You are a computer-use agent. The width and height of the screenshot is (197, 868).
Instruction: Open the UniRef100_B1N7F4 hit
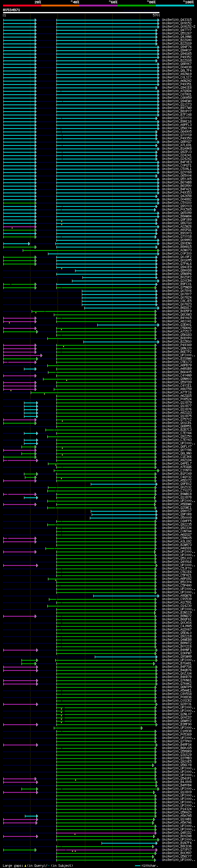click(x=177, y=843)
